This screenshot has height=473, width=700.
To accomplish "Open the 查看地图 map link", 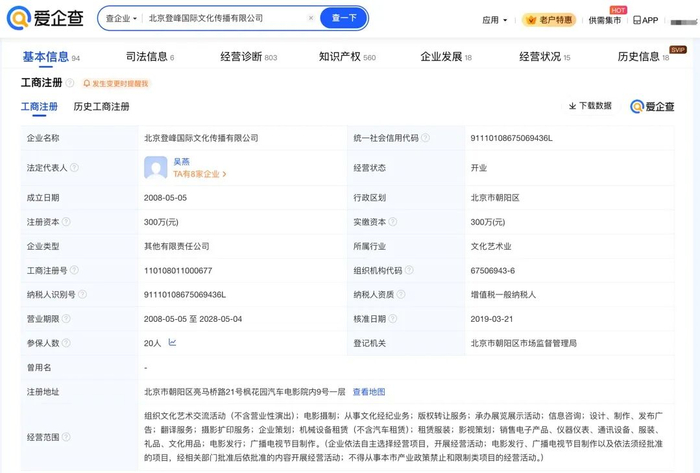I will pos(369,392).
